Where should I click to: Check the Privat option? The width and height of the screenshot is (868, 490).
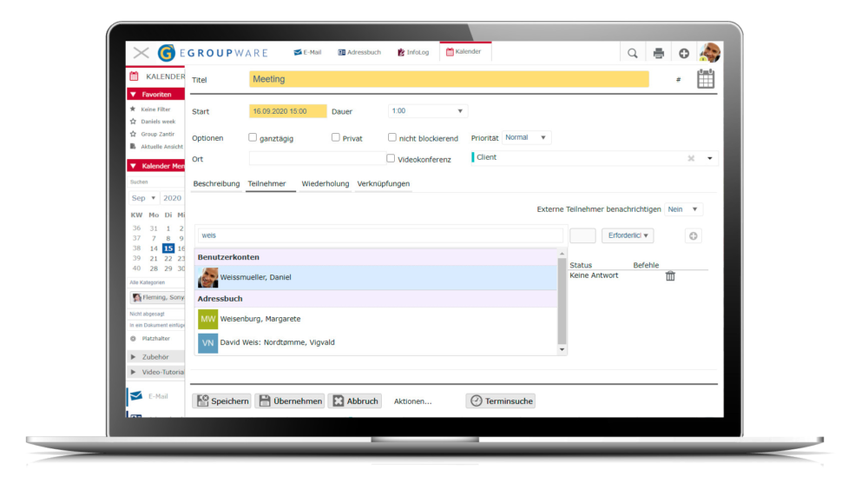pos(336,137)
